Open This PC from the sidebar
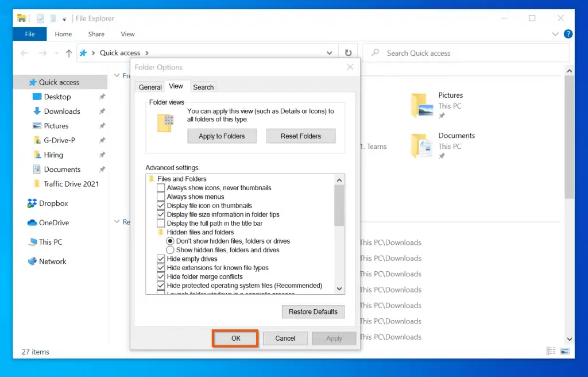This screenshot has width=588, height=377. [49, 242]
